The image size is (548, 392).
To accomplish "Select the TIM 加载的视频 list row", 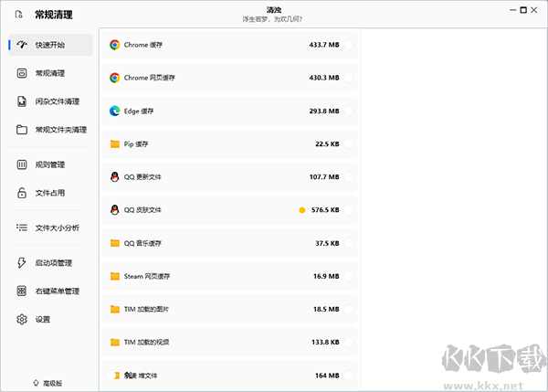I will [x=228, y=342].
